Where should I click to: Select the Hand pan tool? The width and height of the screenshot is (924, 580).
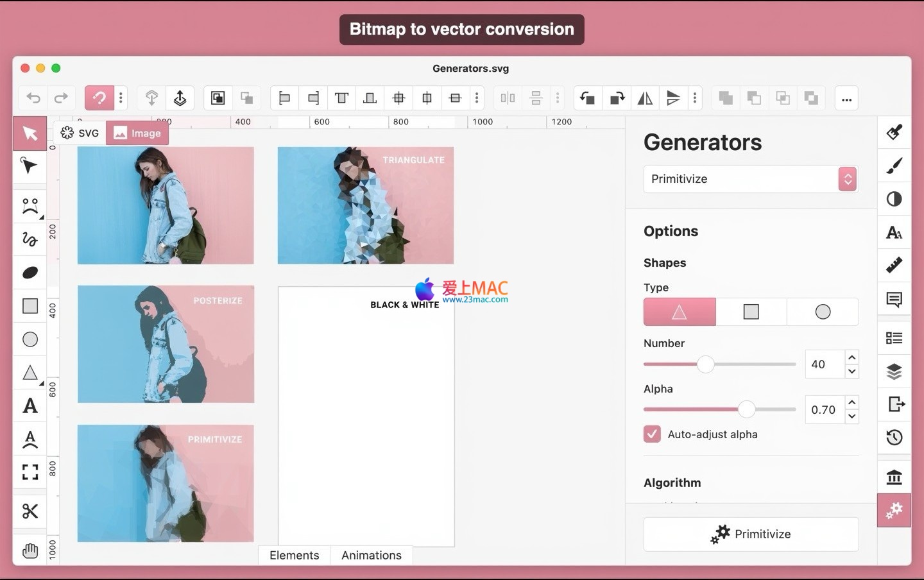tap(30, 550)
